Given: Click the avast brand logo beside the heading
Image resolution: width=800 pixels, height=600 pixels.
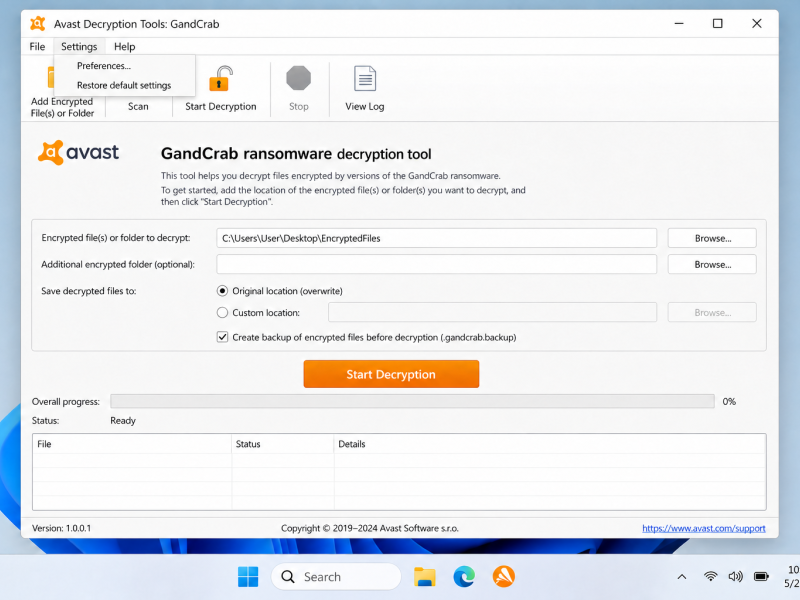Looking at the screenshot, I should (78, 153).
